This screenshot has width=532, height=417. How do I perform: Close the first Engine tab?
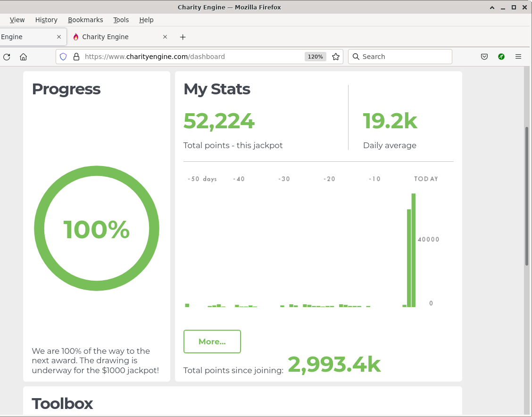[58, 37]
